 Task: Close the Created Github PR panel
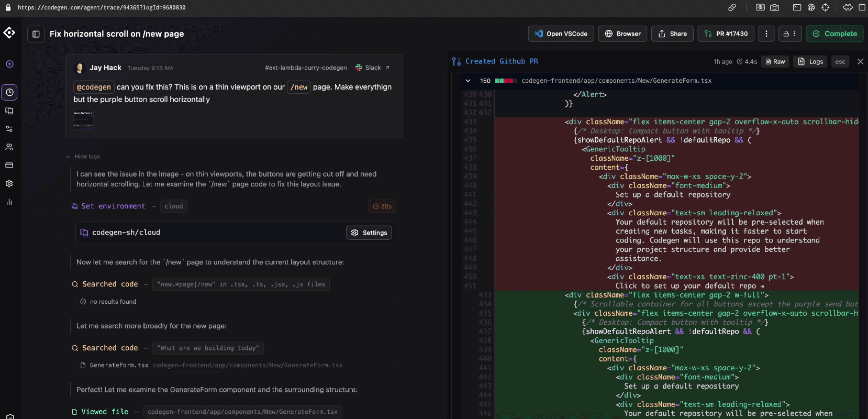point(860,61)
